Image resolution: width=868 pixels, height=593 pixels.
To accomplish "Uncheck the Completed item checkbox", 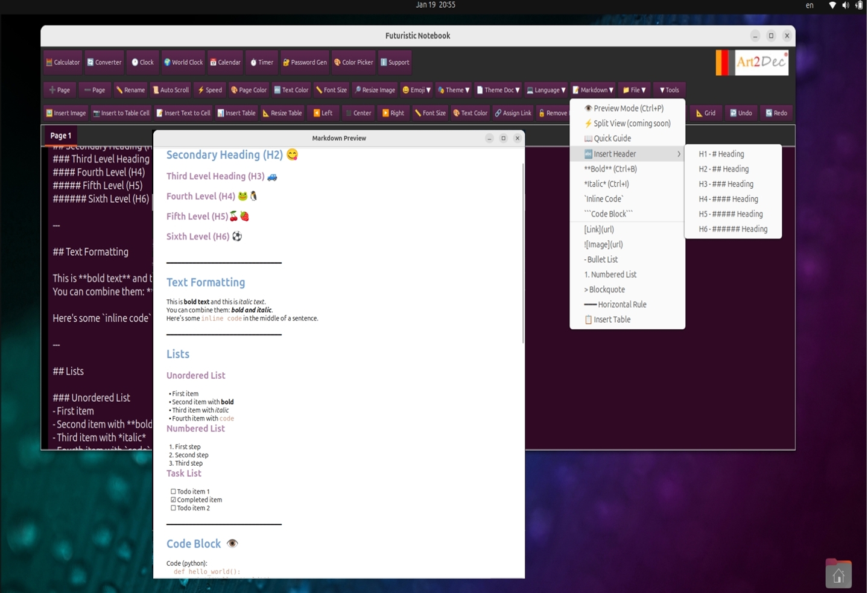I will pos(173,500).
